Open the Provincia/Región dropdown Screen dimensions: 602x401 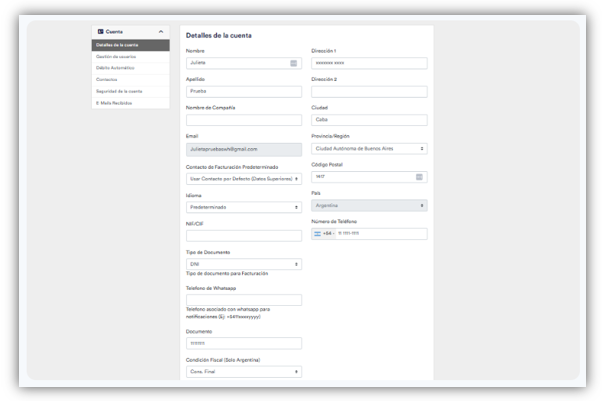[x=369, y=148]
